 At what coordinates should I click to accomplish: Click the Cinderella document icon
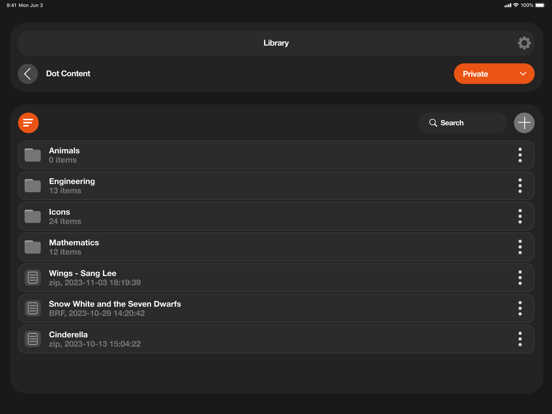(33, 339)
